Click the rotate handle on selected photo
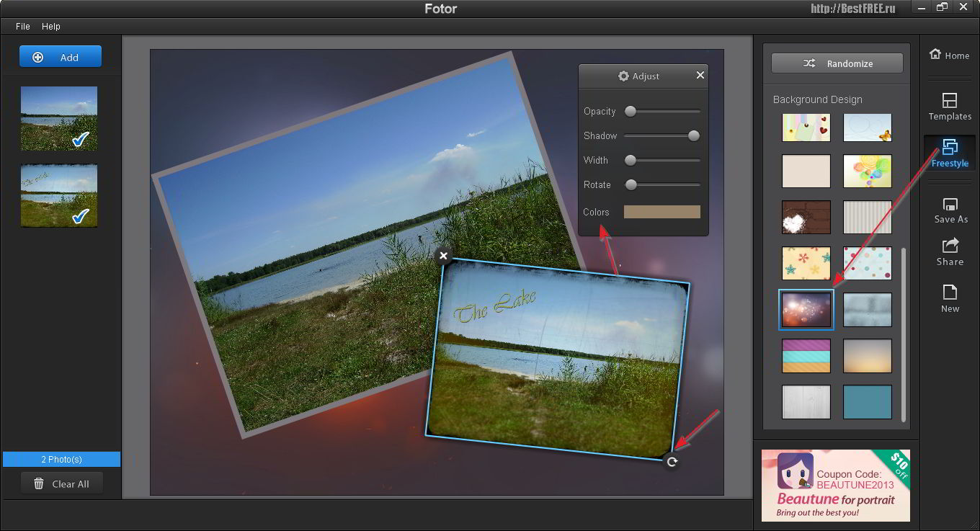 click(x=672, y=462)
